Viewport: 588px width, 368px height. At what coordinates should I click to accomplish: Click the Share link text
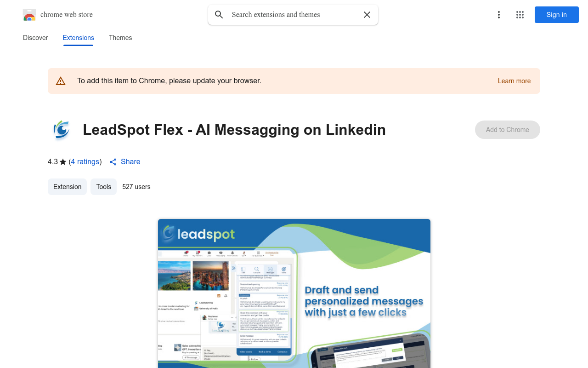coord(130,161)
